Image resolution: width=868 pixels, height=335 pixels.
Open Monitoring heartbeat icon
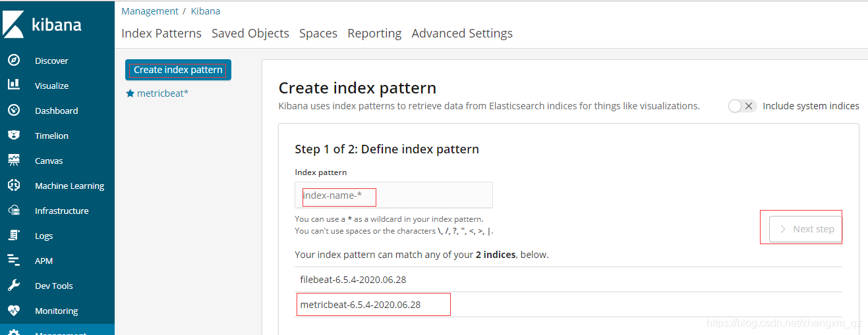(x=14, y=311)
